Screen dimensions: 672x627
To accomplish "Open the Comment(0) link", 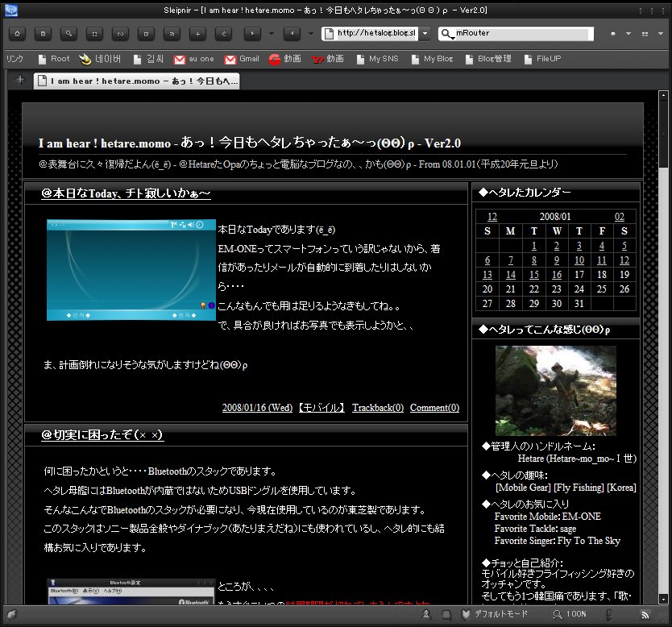I will [x=434, y=408].
